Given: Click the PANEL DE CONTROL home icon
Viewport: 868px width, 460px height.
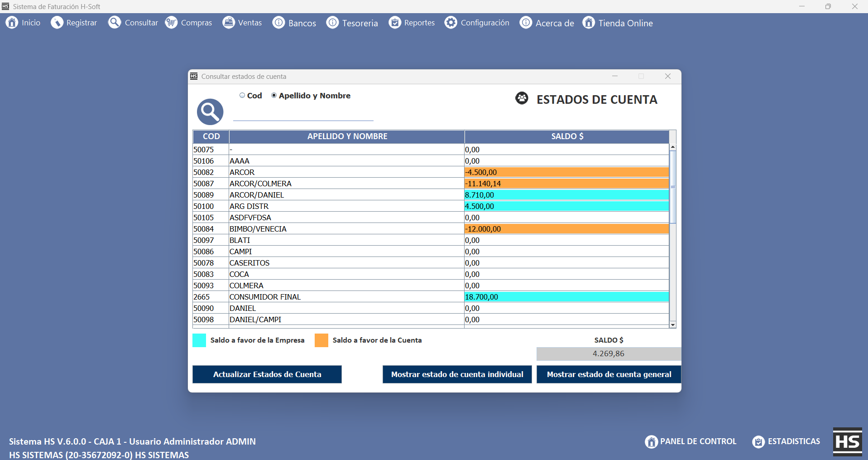Looking at the screenshot, I should [x=651, y=441].
